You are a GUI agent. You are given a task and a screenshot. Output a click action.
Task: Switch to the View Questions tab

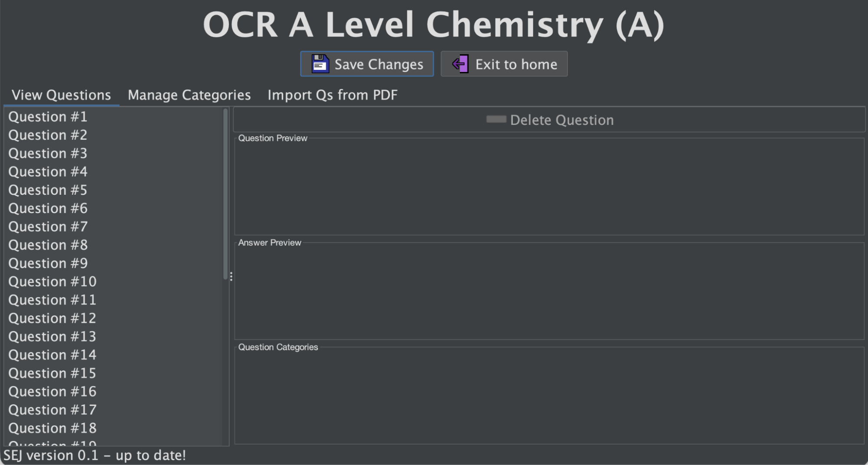click(61, 95)
